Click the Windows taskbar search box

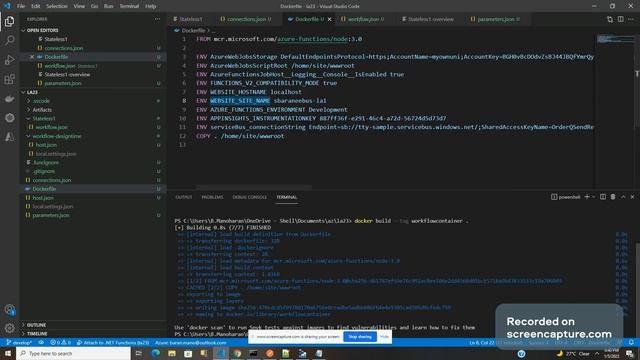[73, 353]
